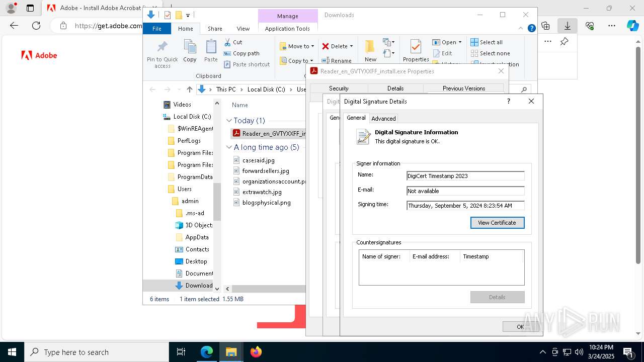Open the Application Tools ribbon tab

point(287,29)
